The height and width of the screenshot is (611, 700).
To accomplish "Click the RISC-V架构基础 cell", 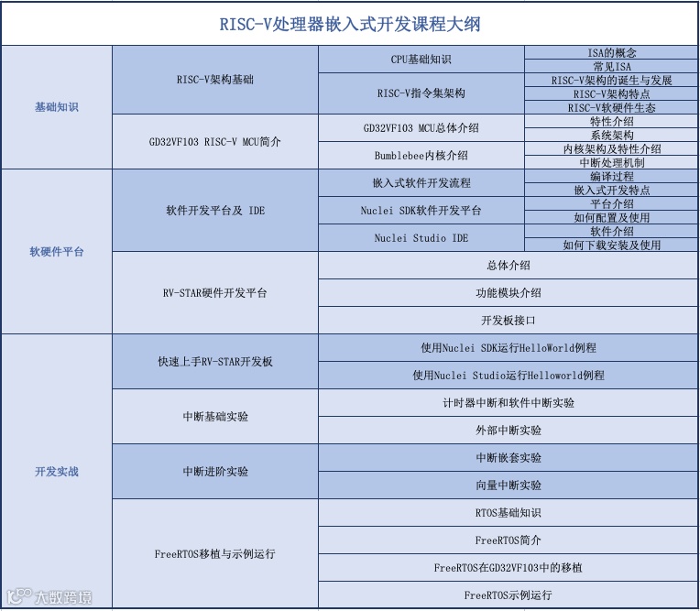I will click(x=215, y=80).
